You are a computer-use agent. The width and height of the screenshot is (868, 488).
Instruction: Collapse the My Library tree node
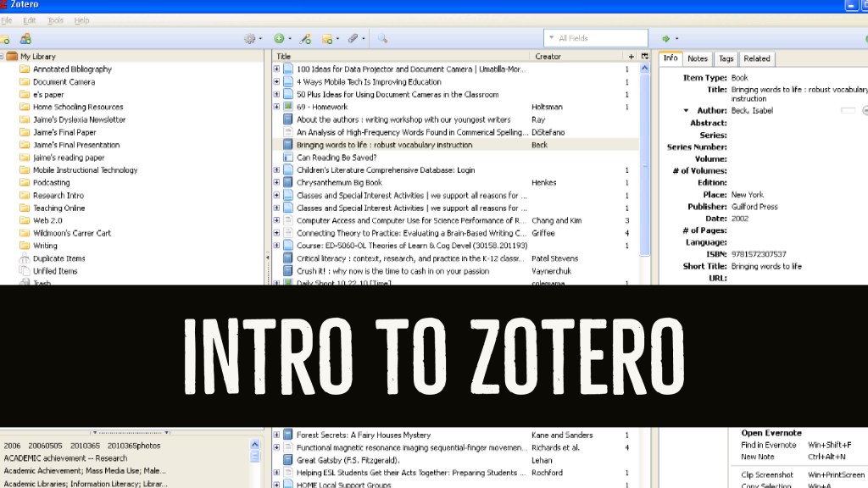2,57
